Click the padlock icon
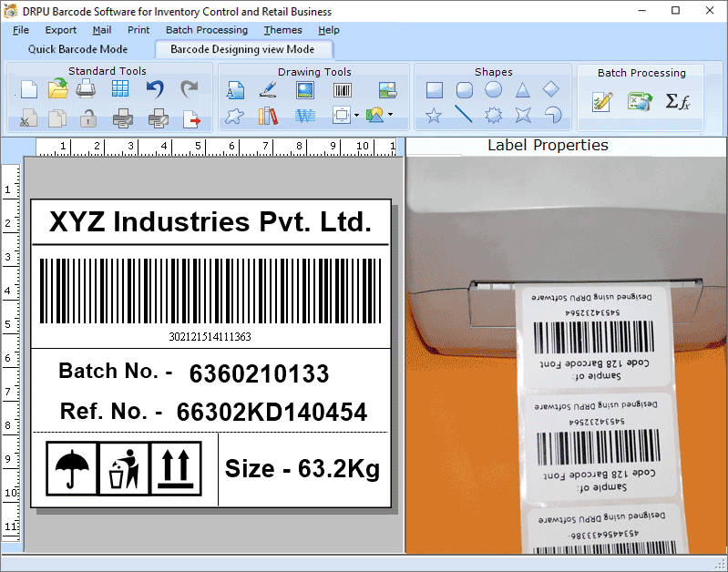Screen dimensions: 728x572 point(87,118)
